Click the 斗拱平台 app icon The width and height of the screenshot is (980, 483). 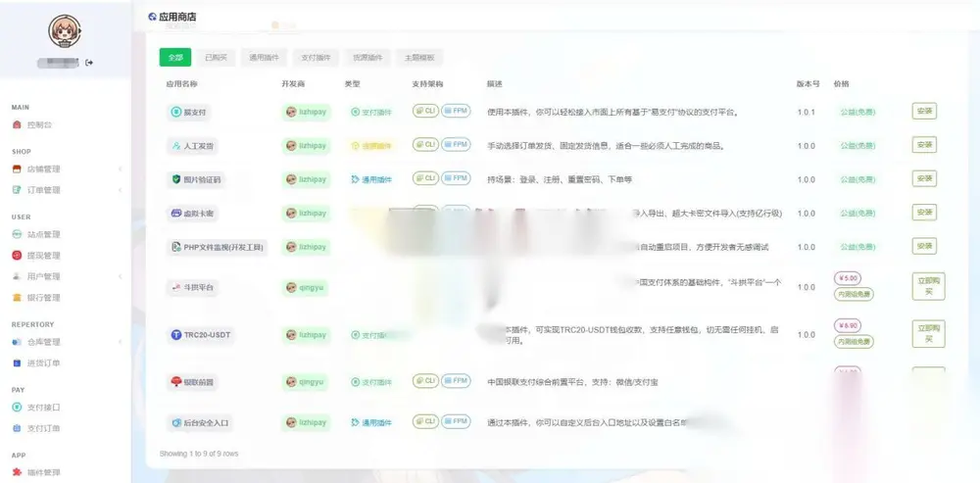click(x=176, y=287)
